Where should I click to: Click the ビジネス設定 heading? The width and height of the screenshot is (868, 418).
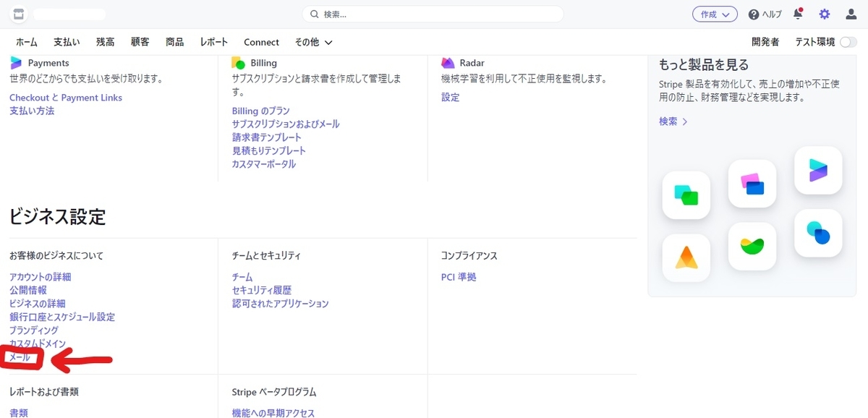pos(58,216)
